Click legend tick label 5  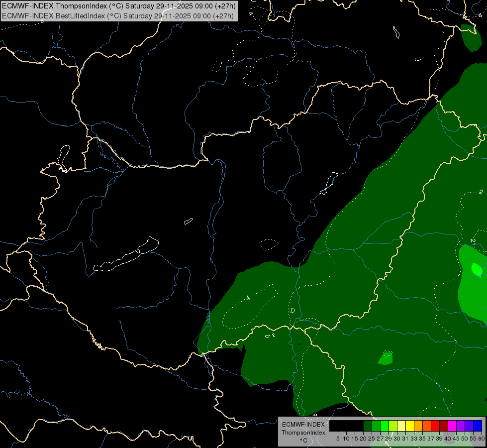tap(338, 439)
